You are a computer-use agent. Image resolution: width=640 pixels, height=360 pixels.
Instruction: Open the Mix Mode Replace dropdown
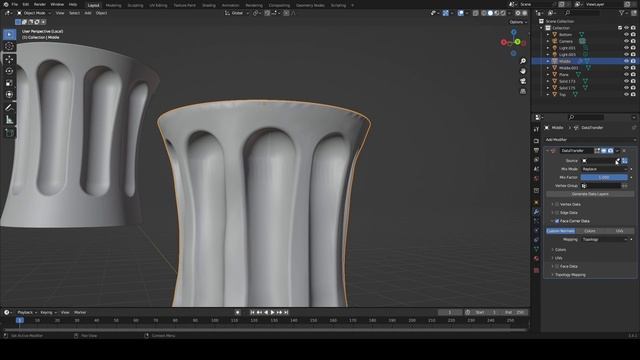point(604,169)
